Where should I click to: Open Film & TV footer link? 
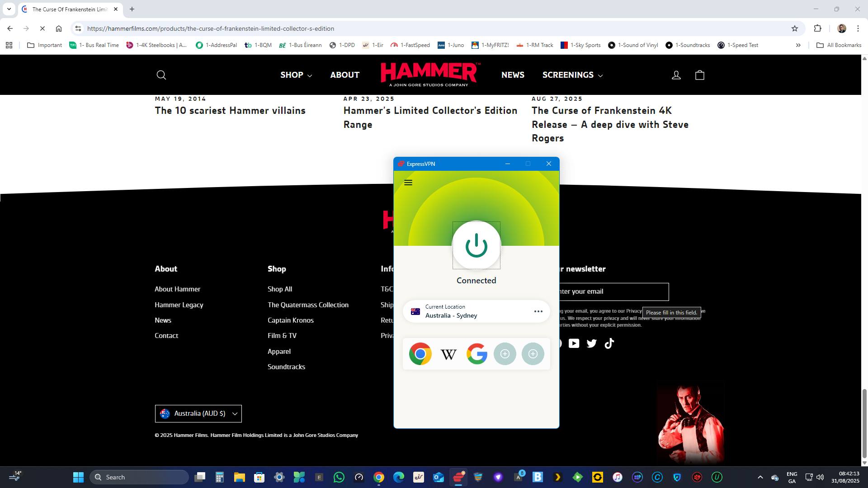click(282, 336)
